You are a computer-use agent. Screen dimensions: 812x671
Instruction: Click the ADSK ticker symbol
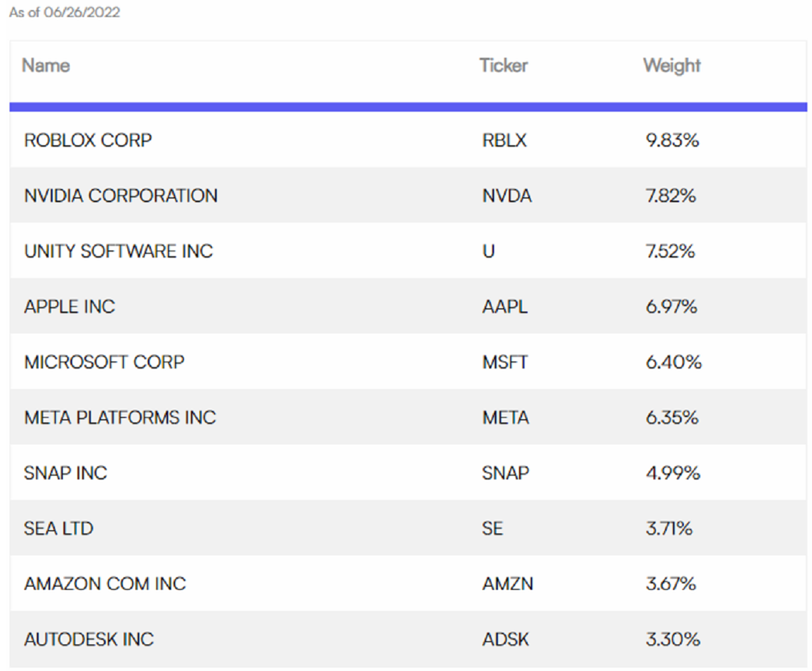pos(506,639)
